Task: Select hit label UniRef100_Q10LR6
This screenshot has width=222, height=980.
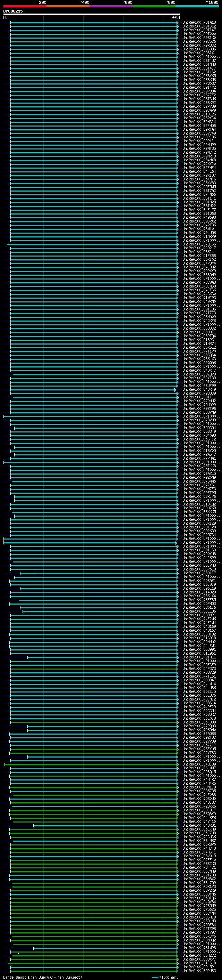Action: tap(199, 114)
